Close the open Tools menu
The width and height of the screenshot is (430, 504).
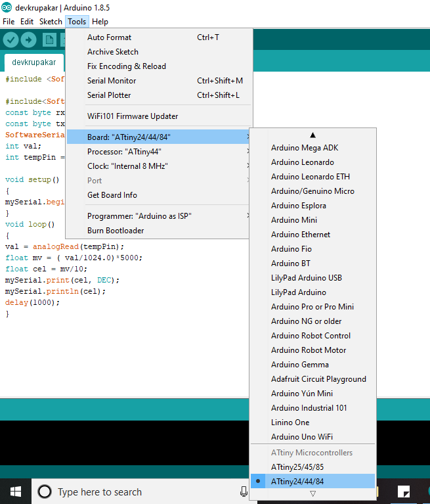coord(77,22)
